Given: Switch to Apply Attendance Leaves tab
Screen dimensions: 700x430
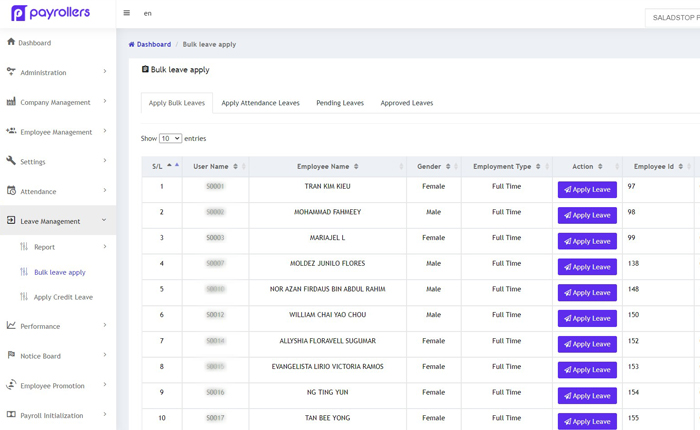Looking at the screenshot, I should click(260, 103).
